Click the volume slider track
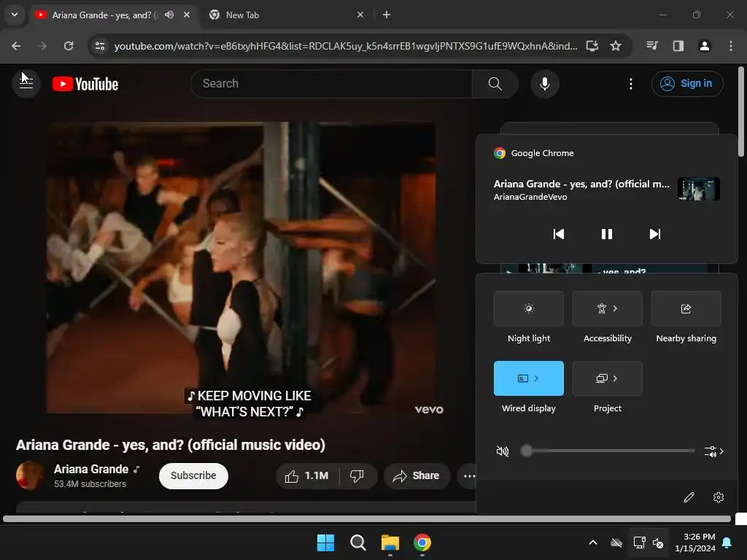747x560 pixels. pyautogui.click(x=608, y=451)
